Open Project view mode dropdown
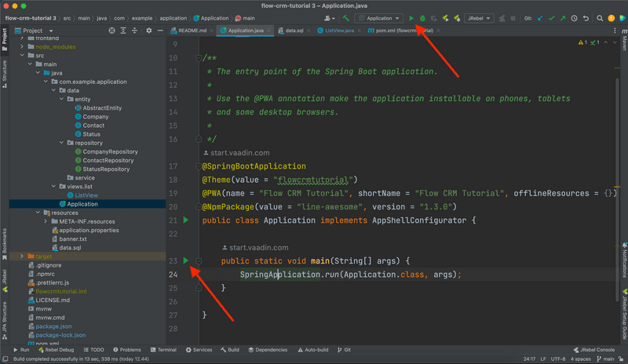Image resolution: width=628 pixels, height=364 pixels. (51, 31)
